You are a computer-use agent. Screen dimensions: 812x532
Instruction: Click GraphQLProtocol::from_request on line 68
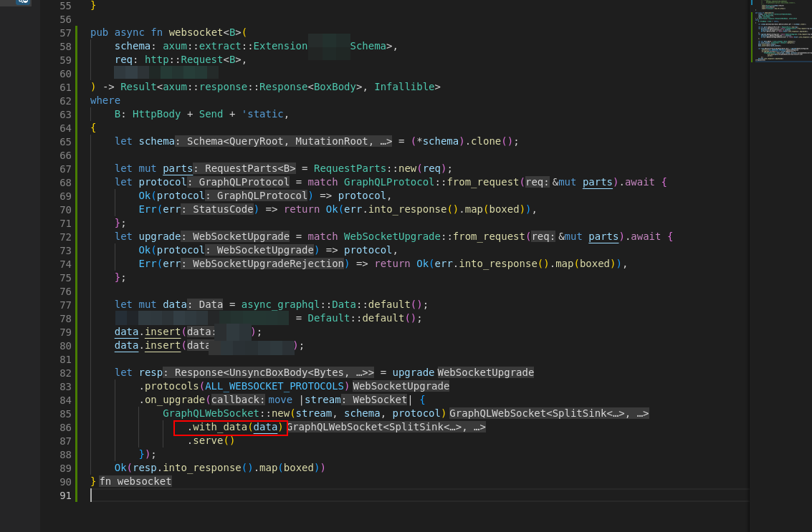(x=431, y=182)
